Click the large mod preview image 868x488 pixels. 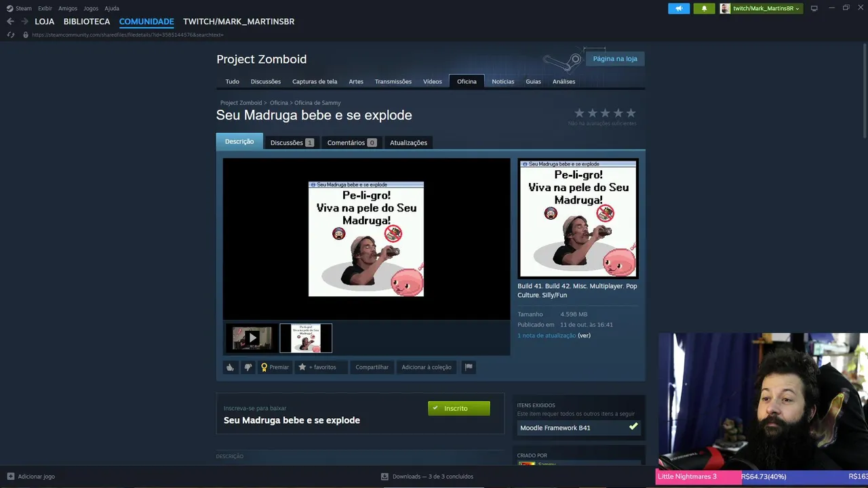coord(366,239)
